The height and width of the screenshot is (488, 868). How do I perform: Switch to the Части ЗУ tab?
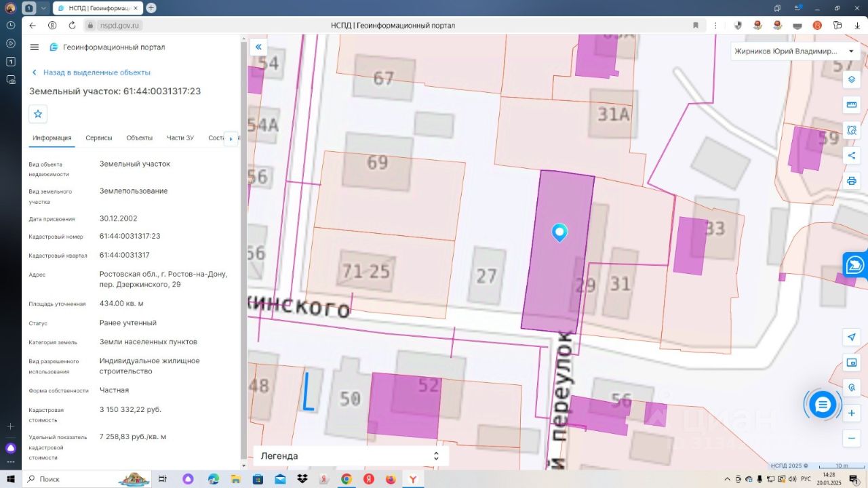[180, 138]
